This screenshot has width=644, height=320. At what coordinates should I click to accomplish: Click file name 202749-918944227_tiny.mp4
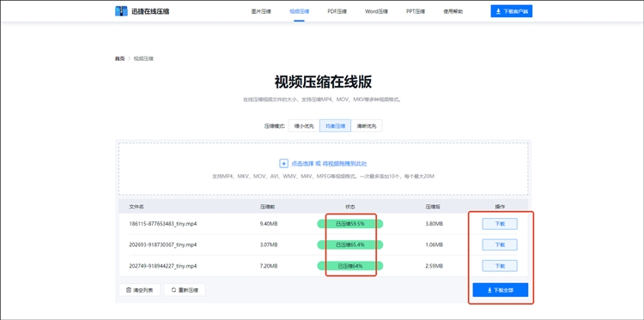pyautogui.click(x=162, y=266)
